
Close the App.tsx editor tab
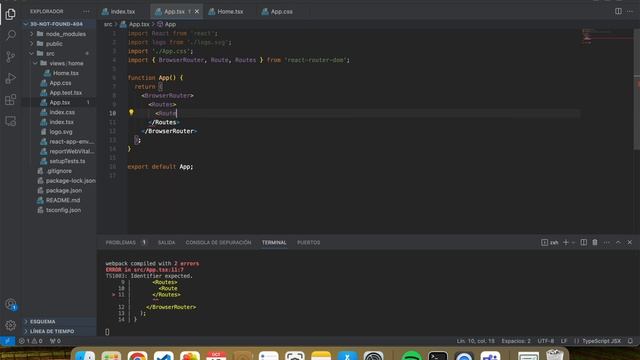[197, 11]
